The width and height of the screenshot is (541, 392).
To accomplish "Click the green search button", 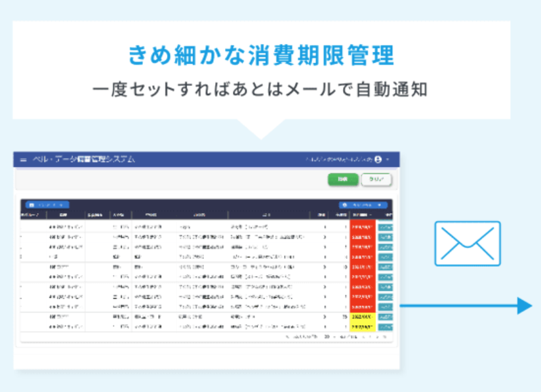I will coord(343,179).
